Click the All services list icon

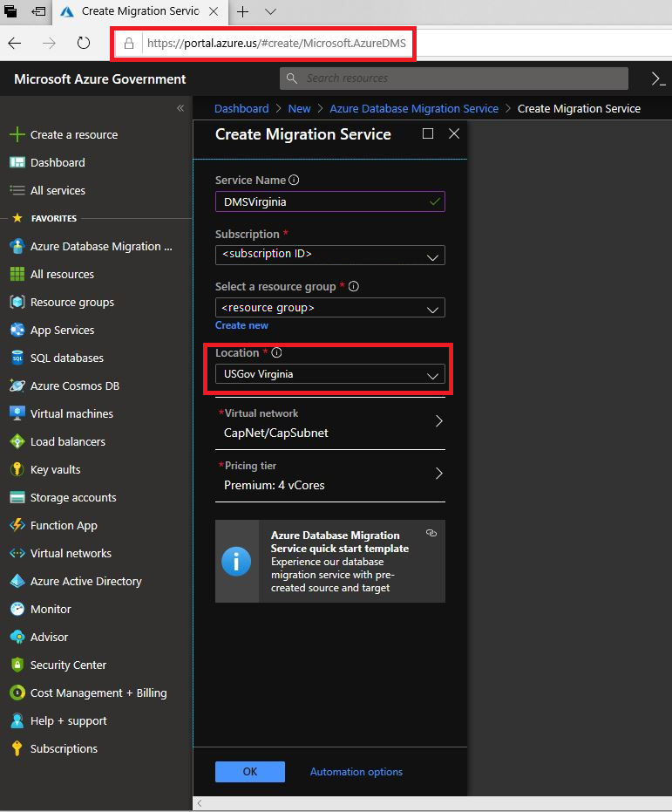pyautogui.click(x=17, y=190)
